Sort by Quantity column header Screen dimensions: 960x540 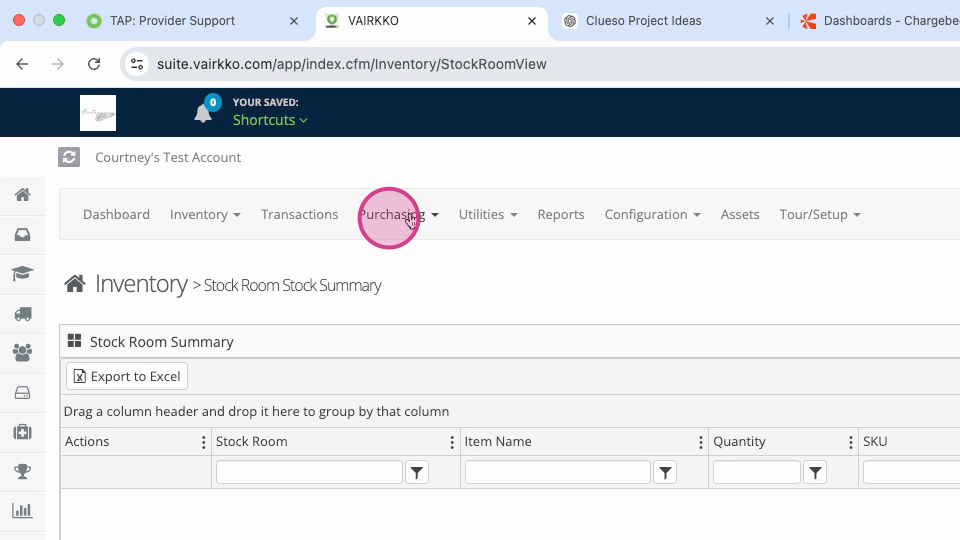739,441
